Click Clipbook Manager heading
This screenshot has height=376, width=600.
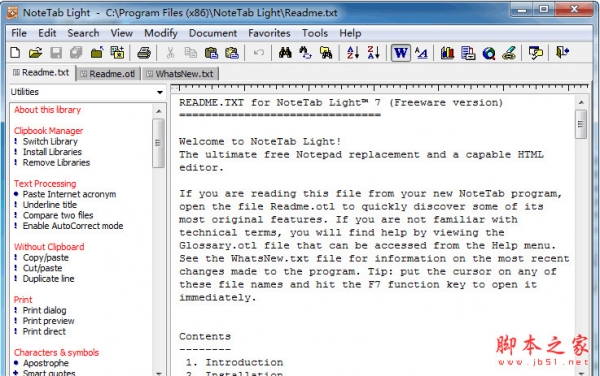[x=48, y=131]
